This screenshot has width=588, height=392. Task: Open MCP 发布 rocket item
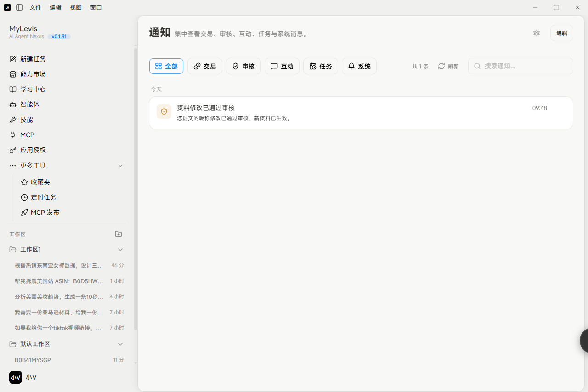tap(73, 213)
